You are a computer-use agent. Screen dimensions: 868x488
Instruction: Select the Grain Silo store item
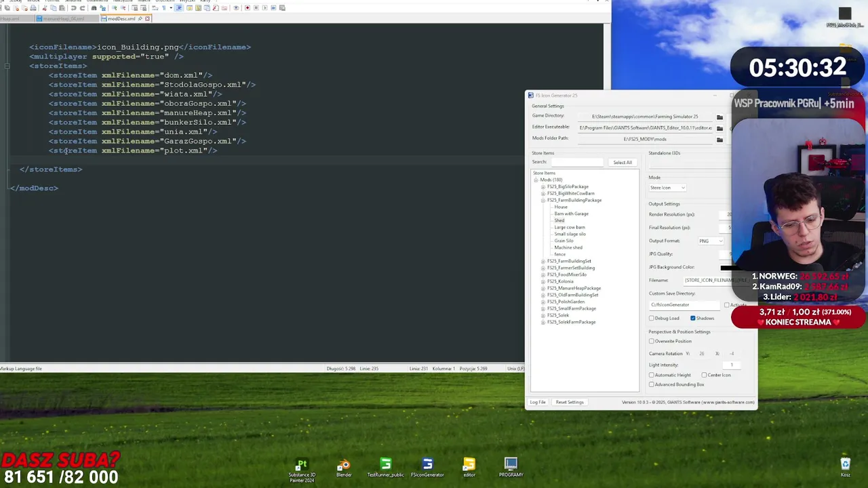click(x=564, y=241)
